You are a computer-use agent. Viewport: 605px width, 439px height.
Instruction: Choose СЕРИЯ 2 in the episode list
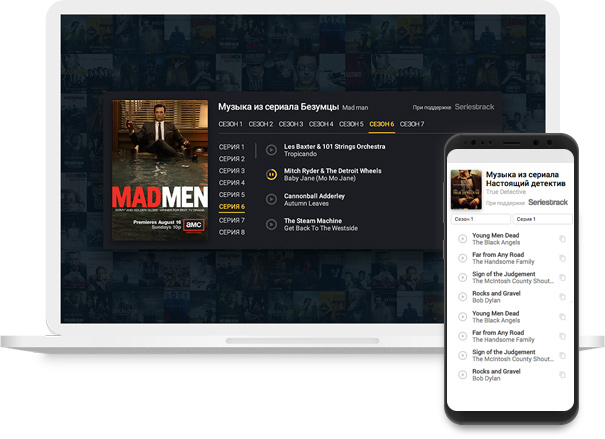point(231,159)
